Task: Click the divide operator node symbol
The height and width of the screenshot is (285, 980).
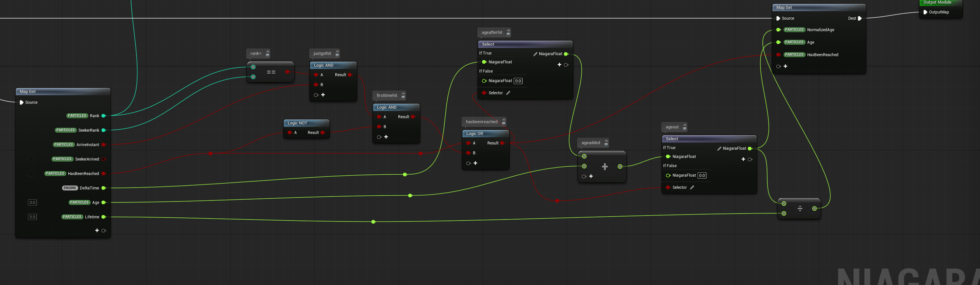Action: click(x=800, y=208)
